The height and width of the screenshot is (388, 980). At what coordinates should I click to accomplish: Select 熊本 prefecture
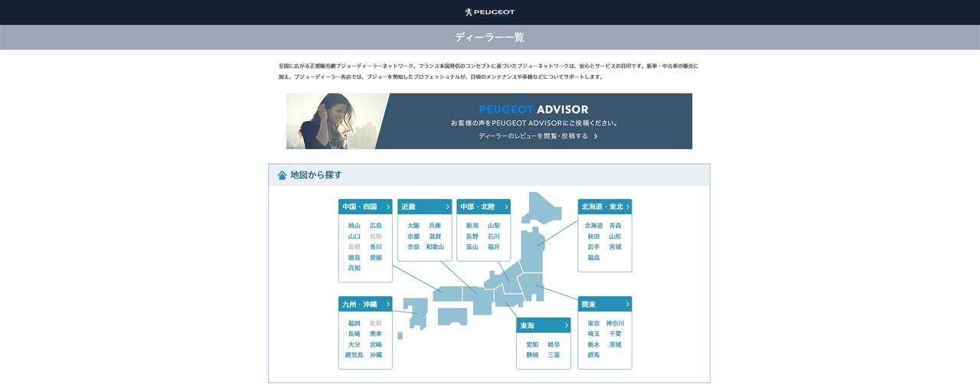tap(375, 334)
